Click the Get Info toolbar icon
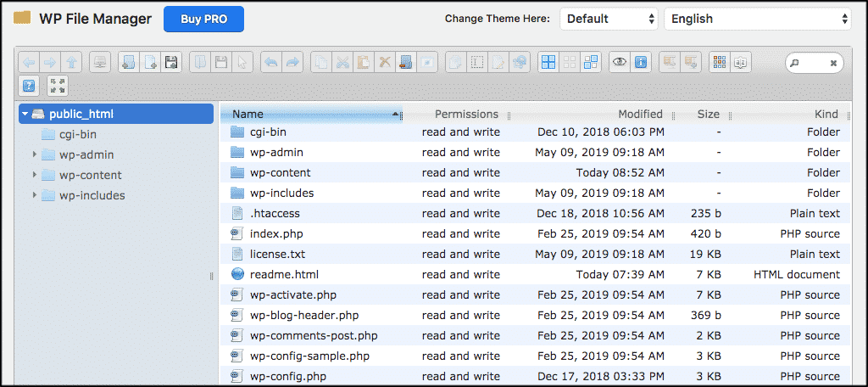This screenshot has height=387, width=868. (x=640, y=62)
